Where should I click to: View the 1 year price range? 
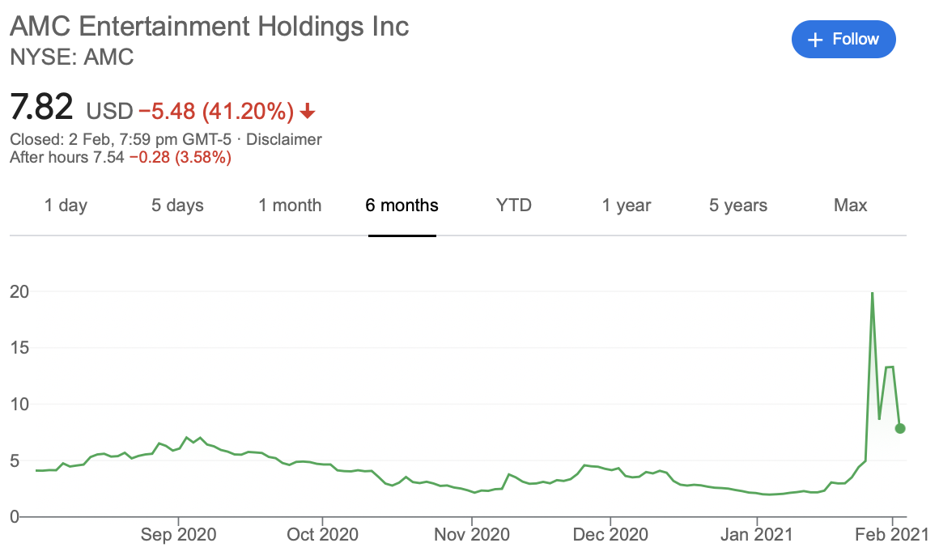[626, 206]
